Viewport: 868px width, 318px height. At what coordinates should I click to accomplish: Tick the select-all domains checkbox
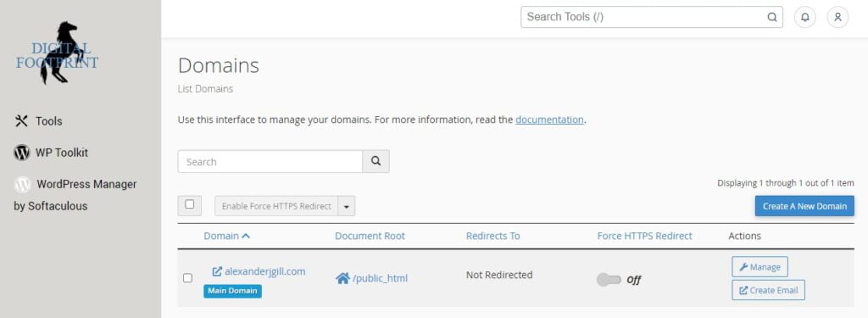point(189,204)
